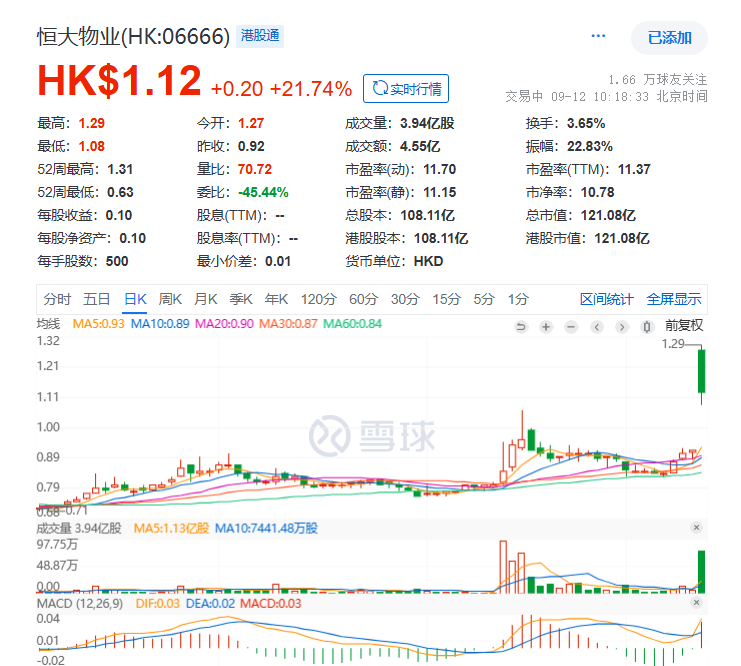
Task: Move chart left with left-chevron icon
Action: (597, 327)
